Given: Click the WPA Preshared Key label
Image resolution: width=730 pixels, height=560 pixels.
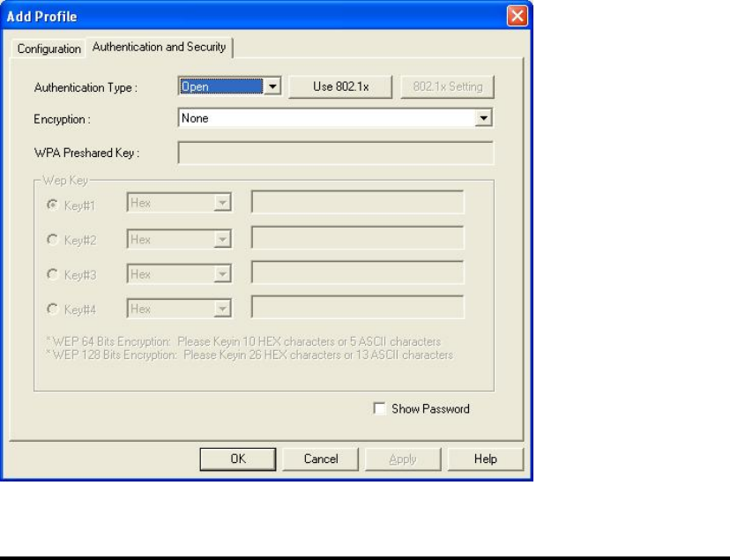Looking at the screenshot, I should (86, 153).
